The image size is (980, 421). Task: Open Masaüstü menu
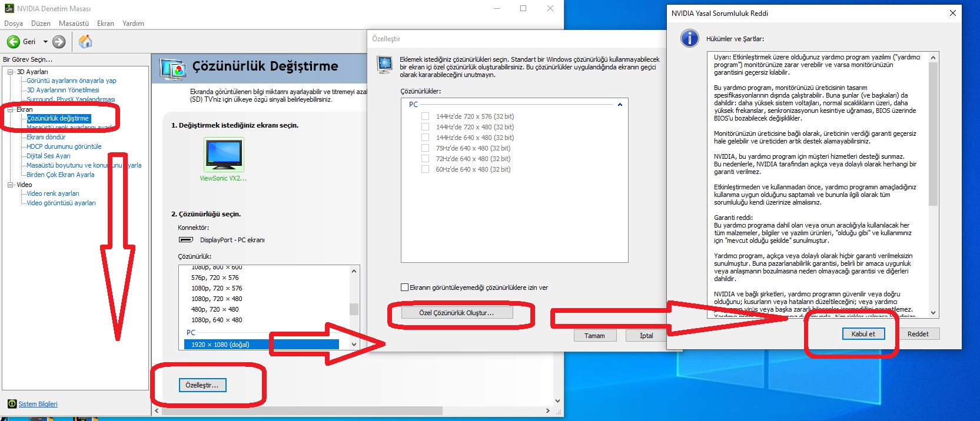[x=74, y=24]
